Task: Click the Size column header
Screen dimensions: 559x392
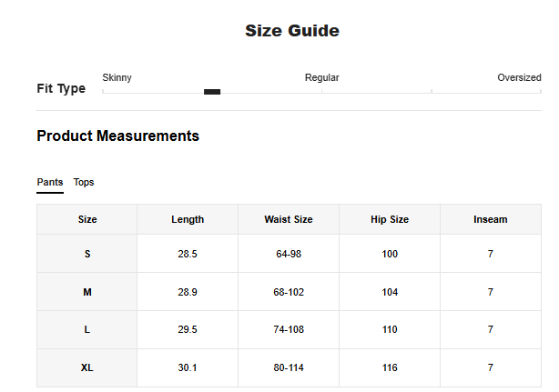Action: [87, 219]
